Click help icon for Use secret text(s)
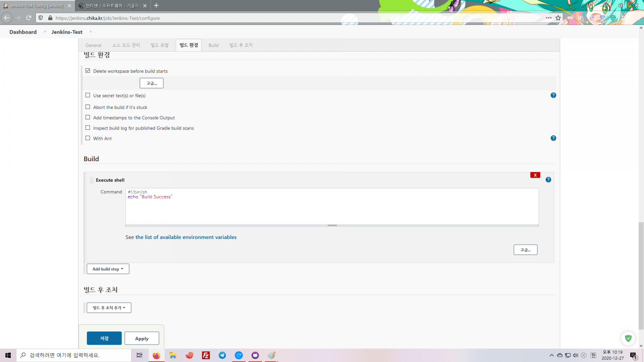 click(x=553, y=95)
